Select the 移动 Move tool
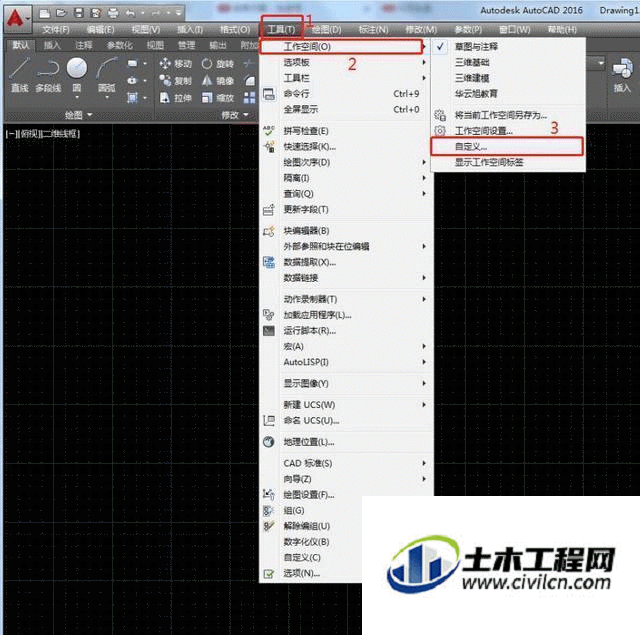Image resolution: width=640 pixels, height=635 pixels. click(176, 64)
